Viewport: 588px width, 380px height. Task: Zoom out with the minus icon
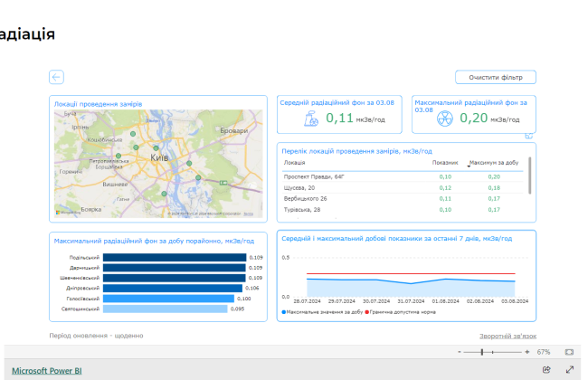tap(458, 351)
